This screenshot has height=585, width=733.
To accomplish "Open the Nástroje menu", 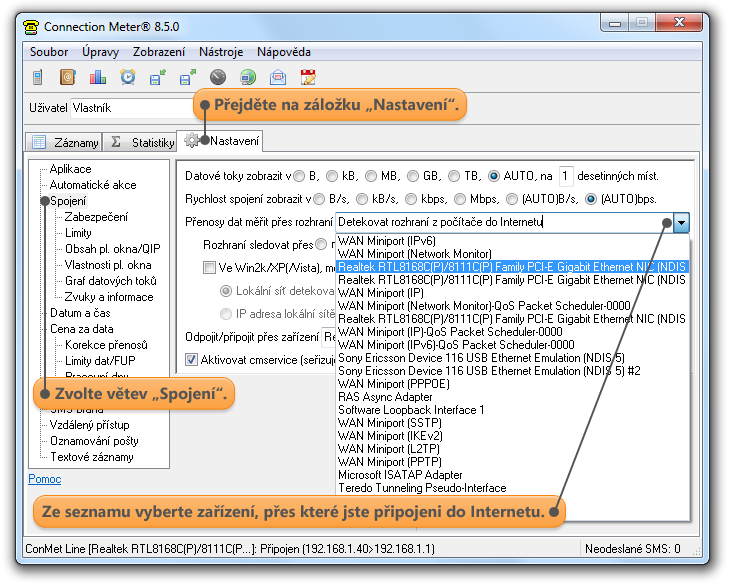I will click(221, 52).
